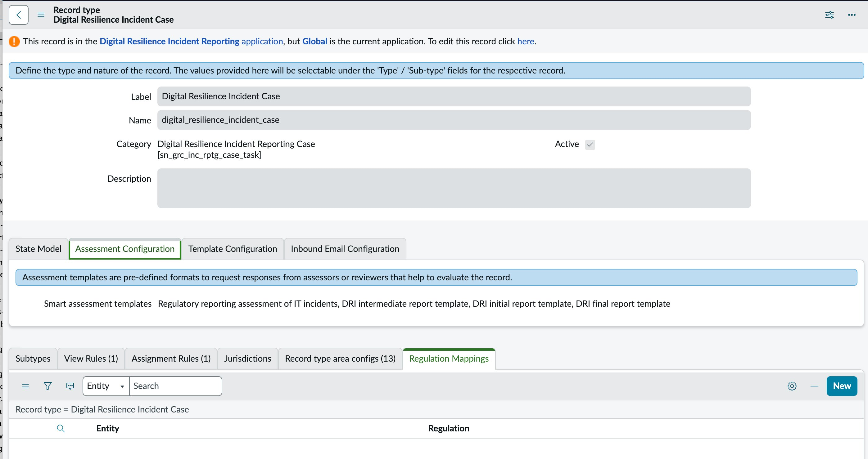Select the Regulation Mappings tab

coord(449,359)
